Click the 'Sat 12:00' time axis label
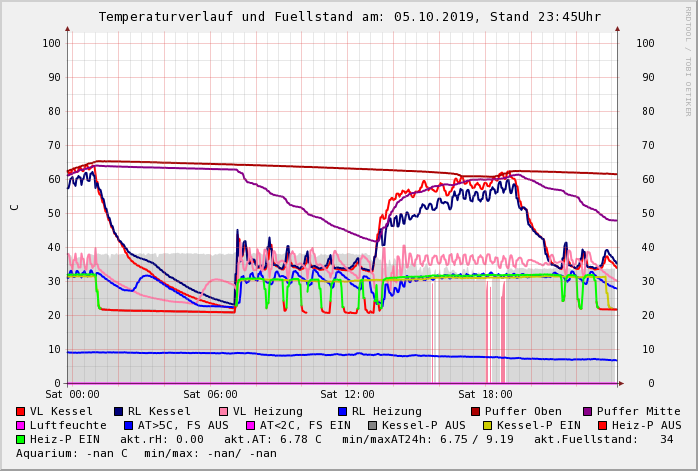The height and width of the screenshot is (471, 698). click(x=347, y=394)
